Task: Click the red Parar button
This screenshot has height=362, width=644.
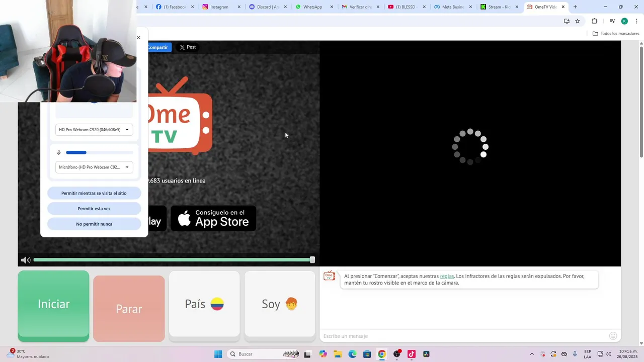Action: click(x=129, y=309)
